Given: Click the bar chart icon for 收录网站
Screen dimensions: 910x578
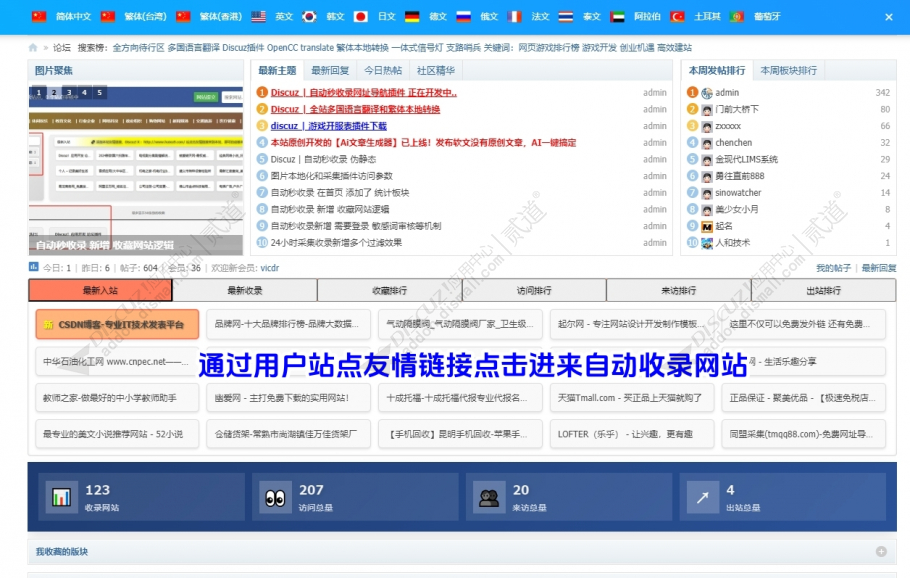Looking at the screenshot, I should [x=62, y=497].
